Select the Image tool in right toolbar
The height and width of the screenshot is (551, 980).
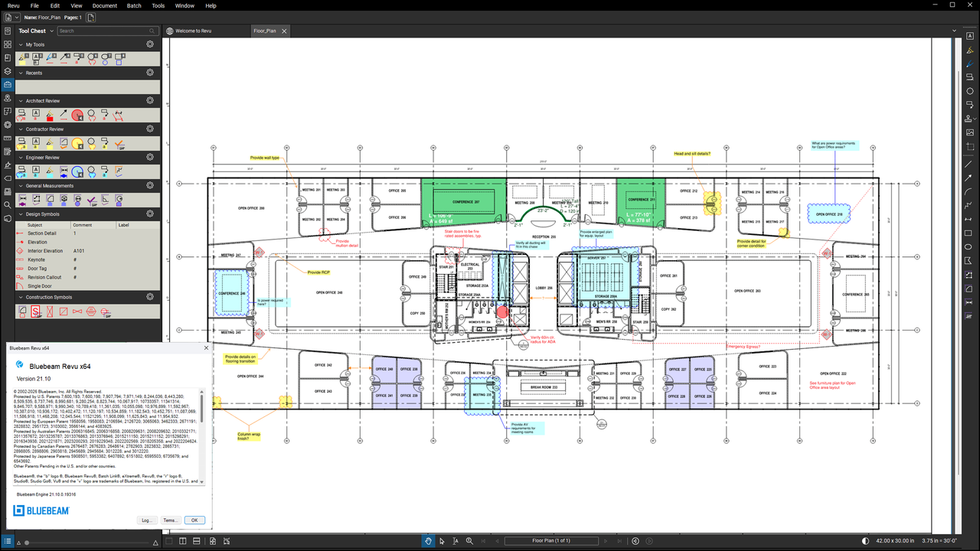969,132
